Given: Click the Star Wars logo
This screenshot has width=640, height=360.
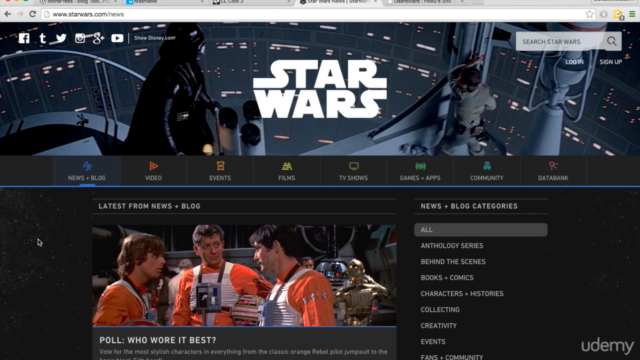Looking at the screenshot, I should (320, 89).
